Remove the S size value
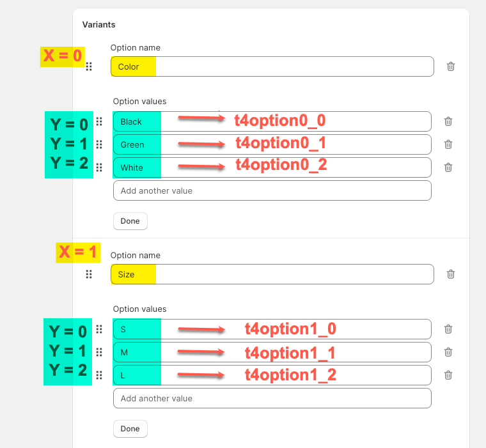 point(448,328)
